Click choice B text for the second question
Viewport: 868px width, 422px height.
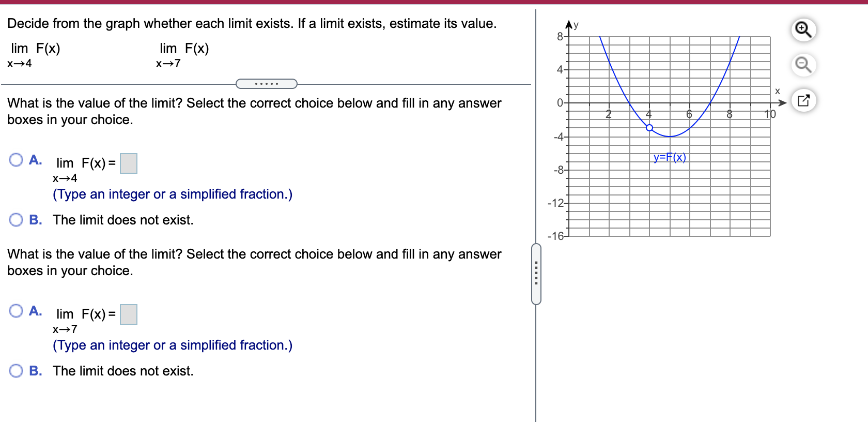coord(122,371)
